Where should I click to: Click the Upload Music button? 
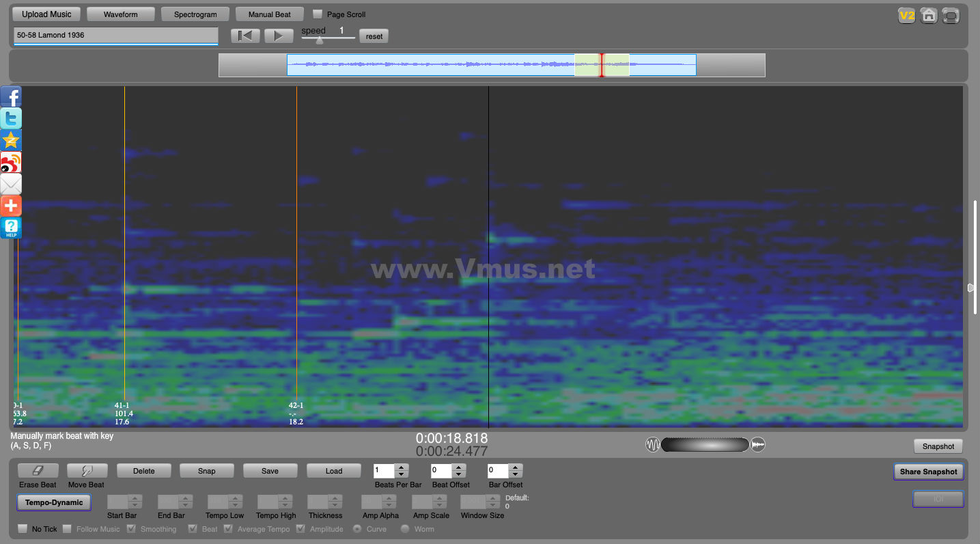pyautogui.click(x=46, y=14)
